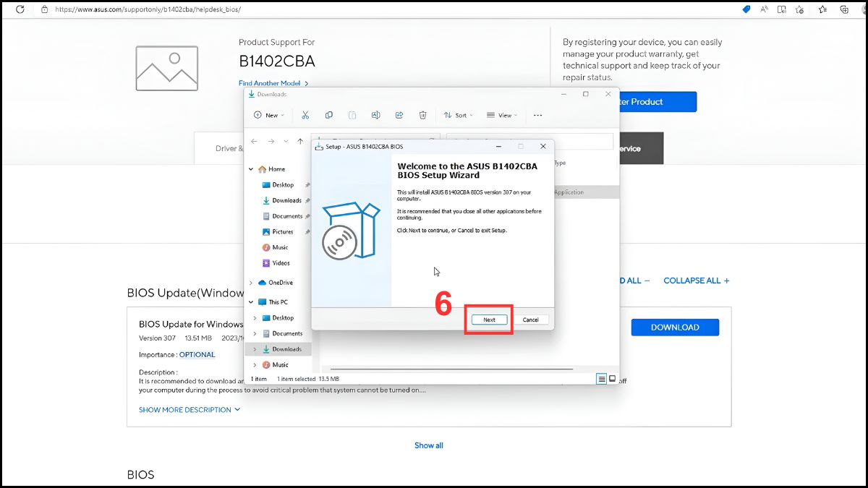The width and height of the screenshot is (868, 488).
Task: Add this page to favorites
Action: coord(799,9)
